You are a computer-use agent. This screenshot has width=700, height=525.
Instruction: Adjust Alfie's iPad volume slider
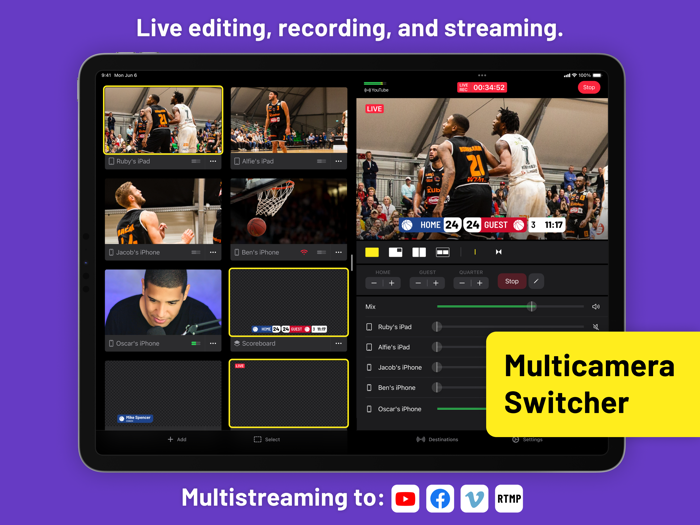[x=459, y=347]
